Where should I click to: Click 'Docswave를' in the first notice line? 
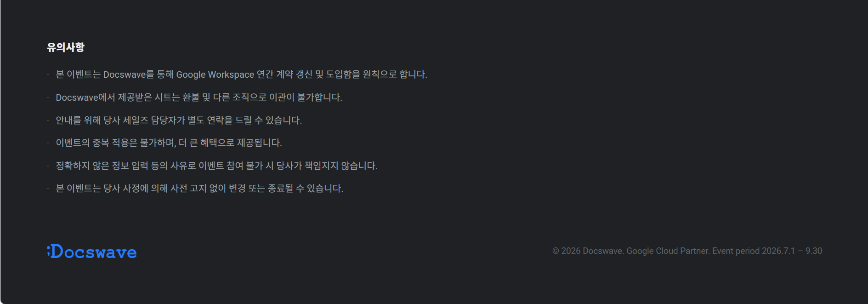click(x=129, y=75)
